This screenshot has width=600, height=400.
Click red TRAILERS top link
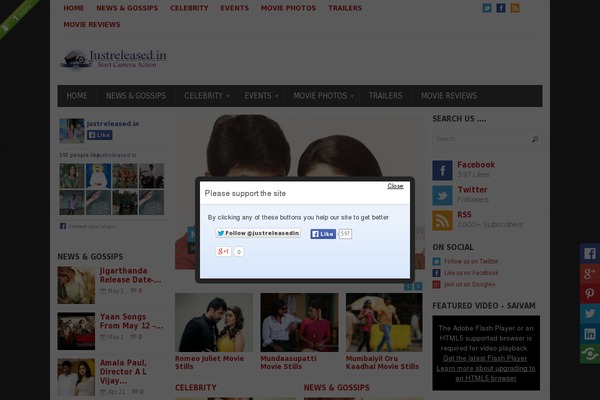tap(345, 8)
